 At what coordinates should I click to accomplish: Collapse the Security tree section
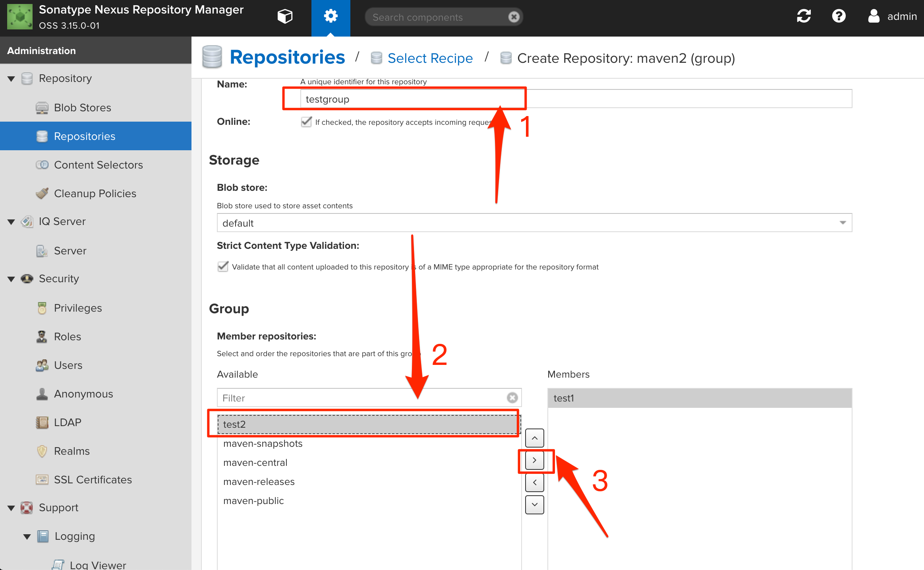11,279
